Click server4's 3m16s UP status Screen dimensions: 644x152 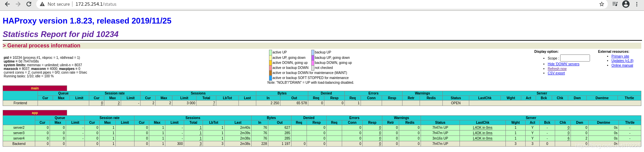coord(440,138)
